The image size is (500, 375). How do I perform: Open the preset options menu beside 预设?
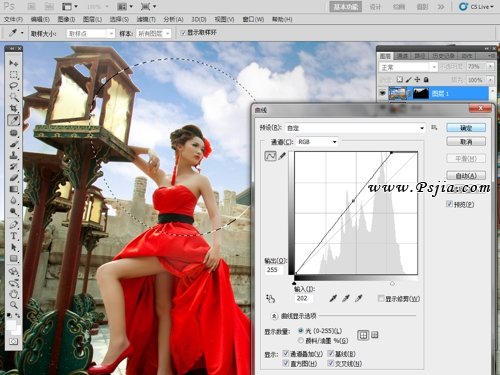point(434,127)
